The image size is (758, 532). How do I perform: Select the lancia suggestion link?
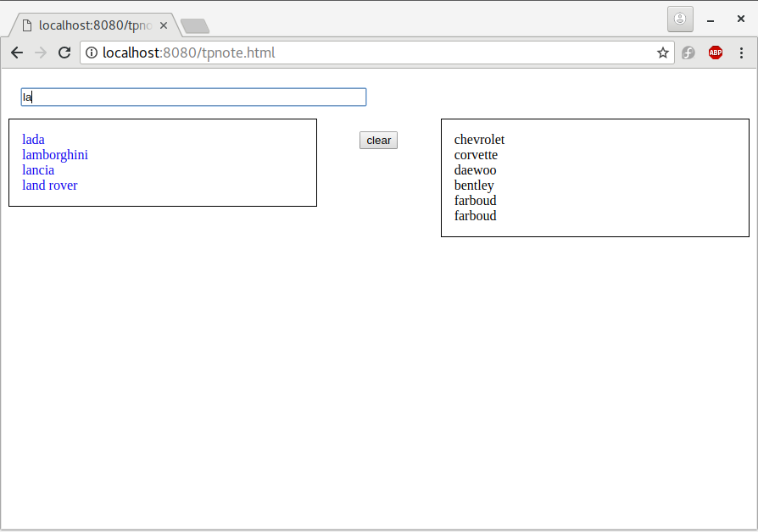(x=38, y=170)
